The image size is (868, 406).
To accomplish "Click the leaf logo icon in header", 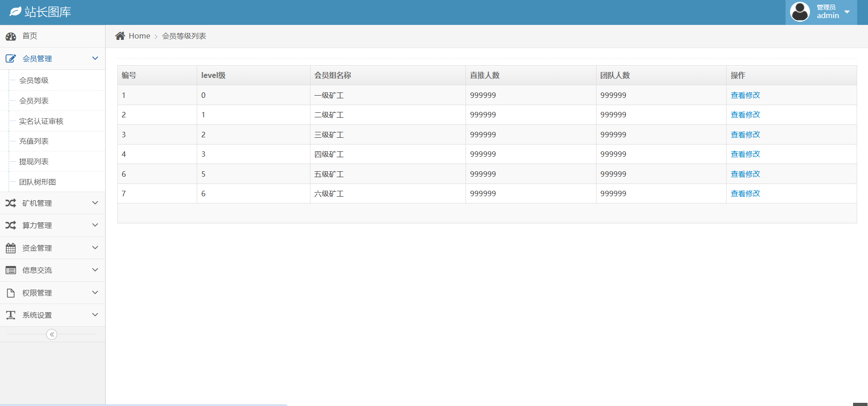I will 15,12.
